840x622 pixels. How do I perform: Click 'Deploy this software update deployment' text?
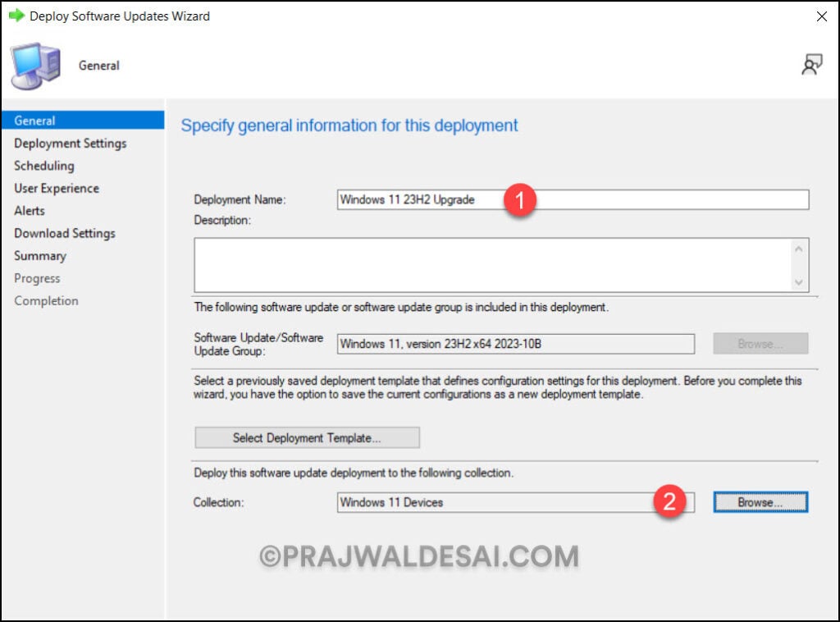click(x=354, y=473)
